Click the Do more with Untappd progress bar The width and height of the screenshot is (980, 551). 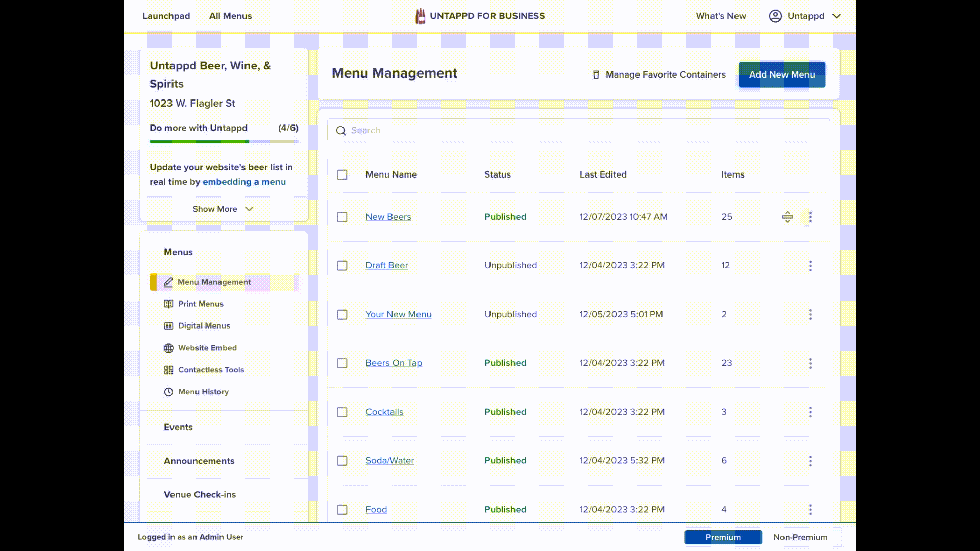click(224, 141)
